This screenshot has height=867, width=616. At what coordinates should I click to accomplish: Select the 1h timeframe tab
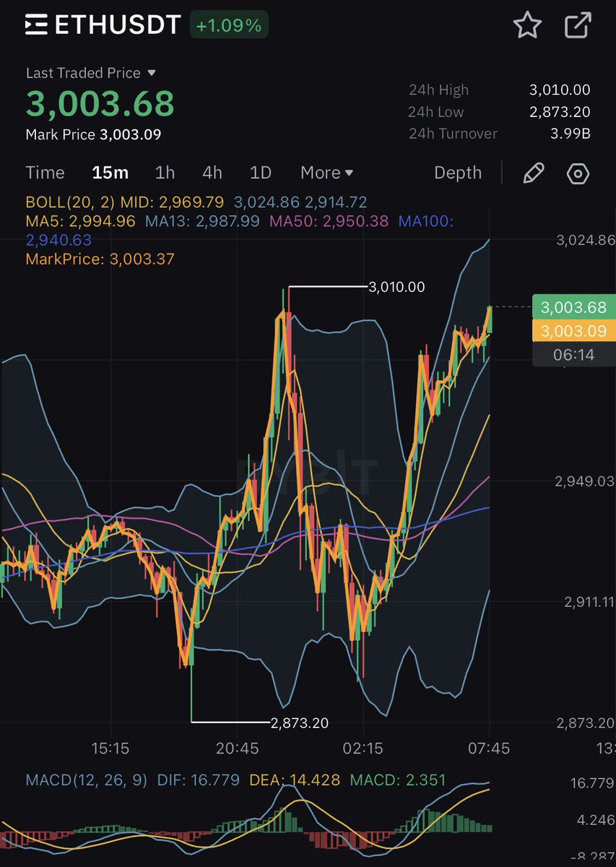click(165, 173)
